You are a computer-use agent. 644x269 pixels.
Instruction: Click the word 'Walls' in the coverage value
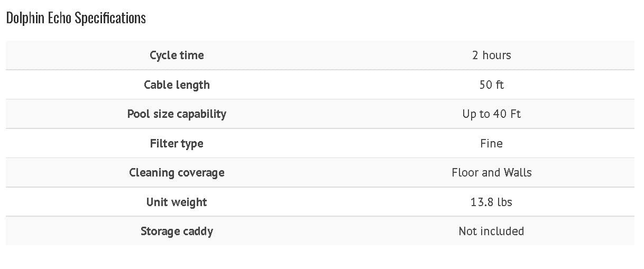(518, 172)
